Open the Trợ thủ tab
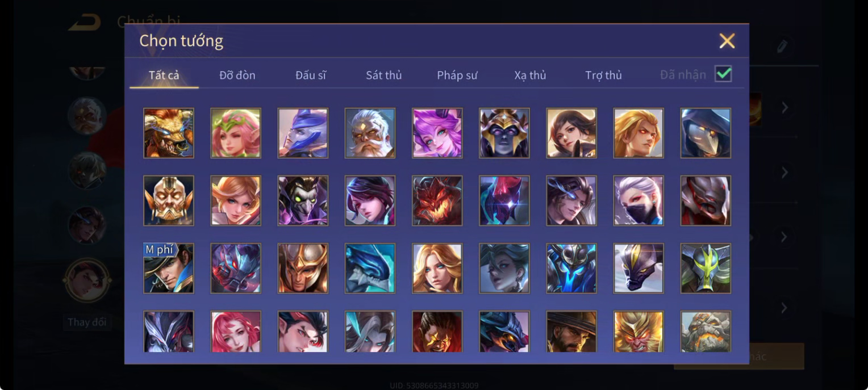The width and height of the screenshot is (868, 390). pyautogui.click(x=603, y=75)
